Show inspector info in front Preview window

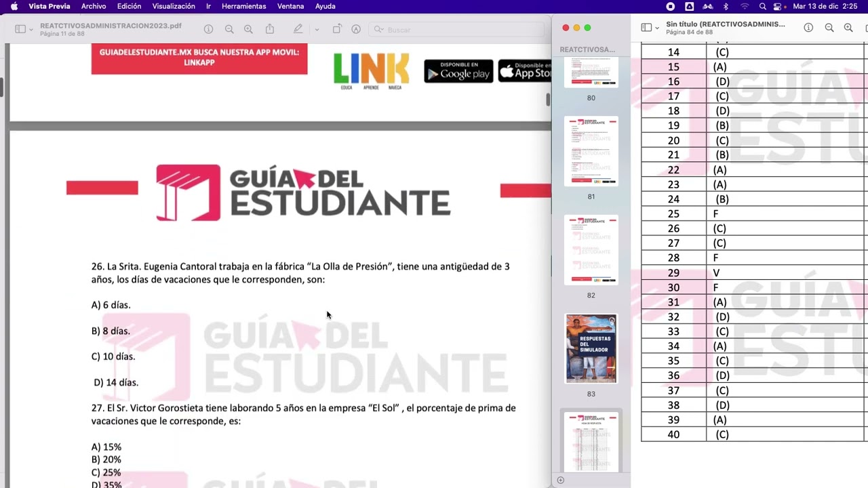[808, 28]
